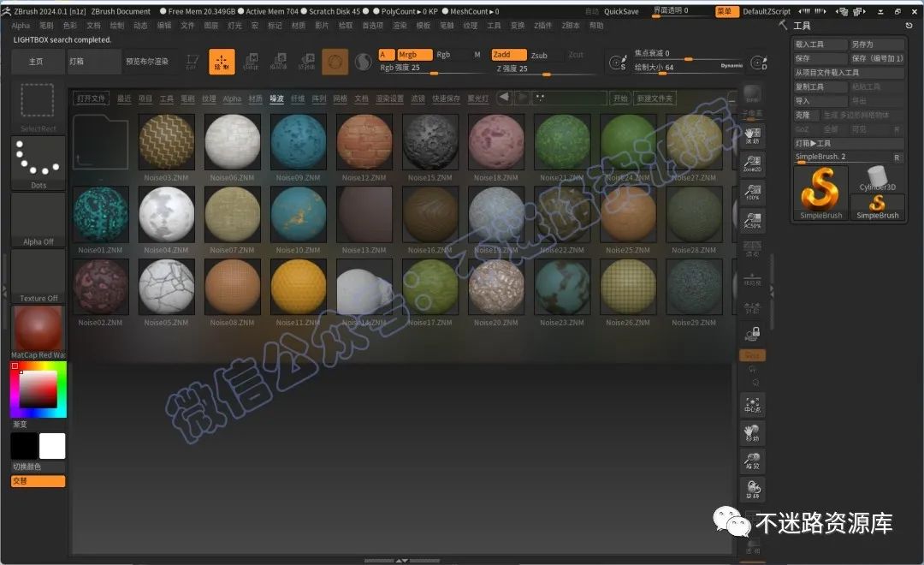Open the Dots stroke type selector
924x565 pixels.
tap(38, 164)
